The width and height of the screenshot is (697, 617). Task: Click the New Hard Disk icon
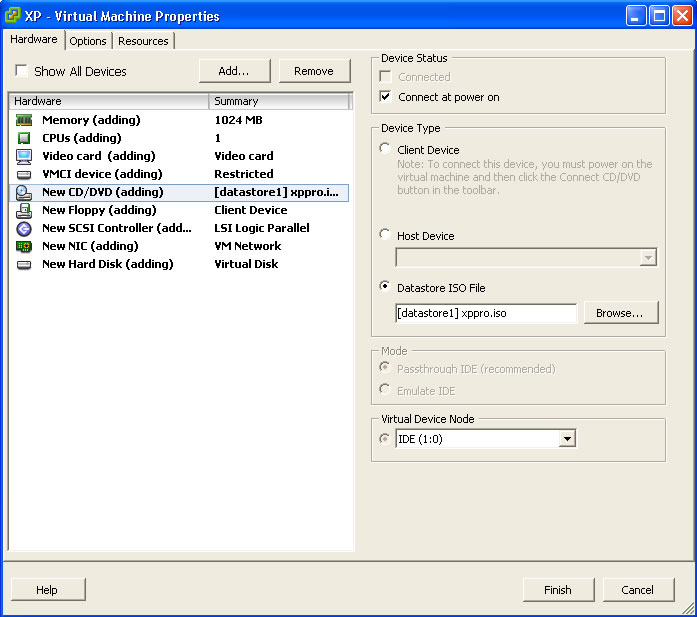(24, 265)
